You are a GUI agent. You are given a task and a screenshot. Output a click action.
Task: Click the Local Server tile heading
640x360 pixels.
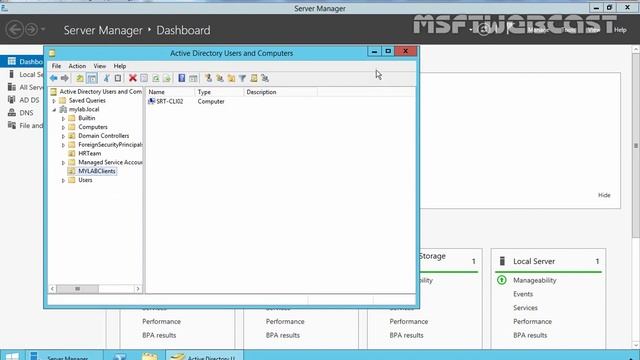coord(534,261)
